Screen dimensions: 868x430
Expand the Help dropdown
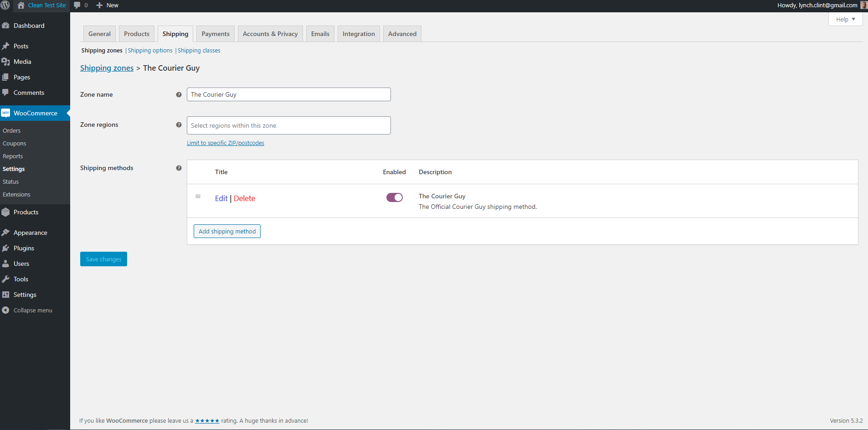tap(845, 19)
